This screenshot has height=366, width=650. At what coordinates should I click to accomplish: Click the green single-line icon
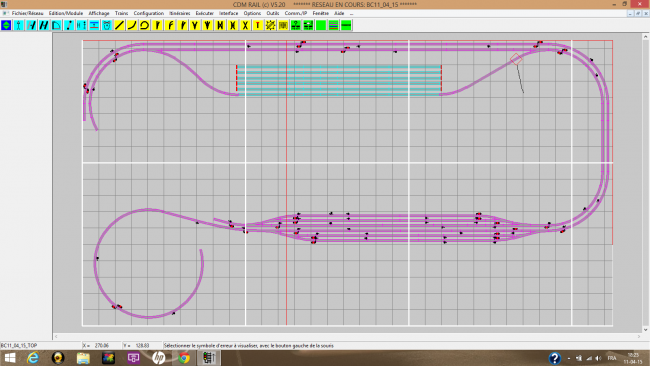pyautogui.click(x=346, y=25)
